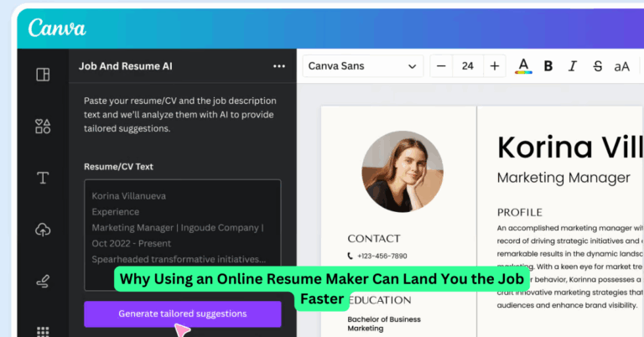The width and height of the screenshot is (644, 337).
Task: Open the Draw tool sidebar icon
Action: pos(43,281)
